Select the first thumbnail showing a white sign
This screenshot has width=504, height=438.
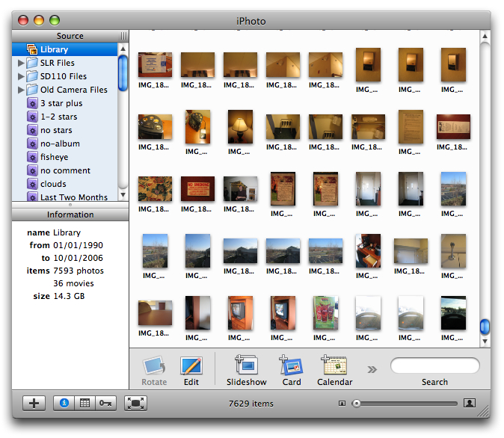[x=155, y=64]
